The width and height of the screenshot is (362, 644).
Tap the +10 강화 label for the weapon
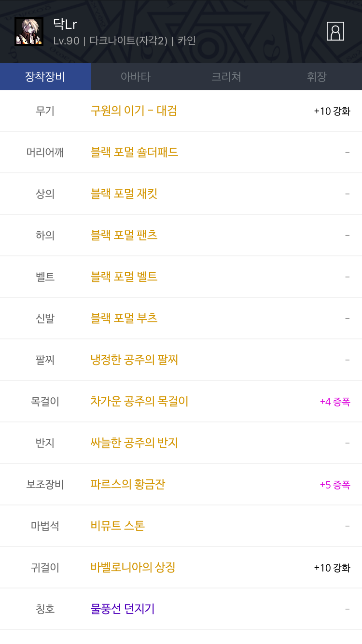[332, 111]
